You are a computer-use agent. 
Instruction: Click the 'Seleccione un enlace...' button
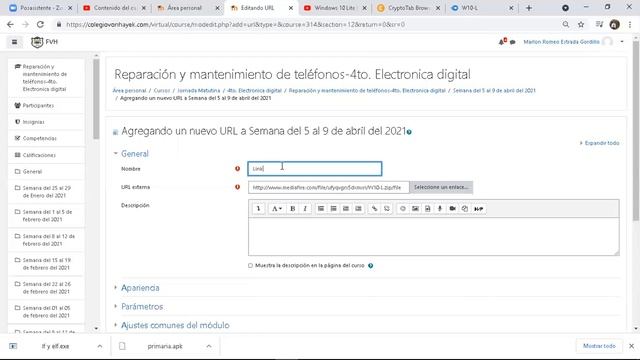coord(441,187)
